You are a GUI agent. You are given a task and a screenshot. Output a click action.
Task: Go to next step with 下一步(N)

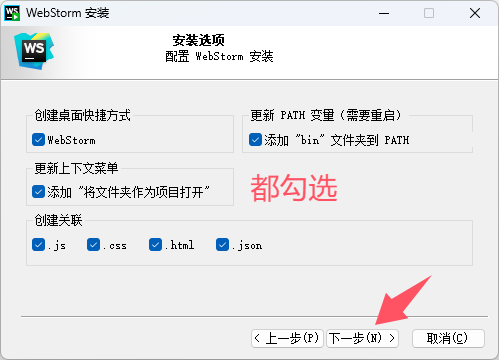362,338
